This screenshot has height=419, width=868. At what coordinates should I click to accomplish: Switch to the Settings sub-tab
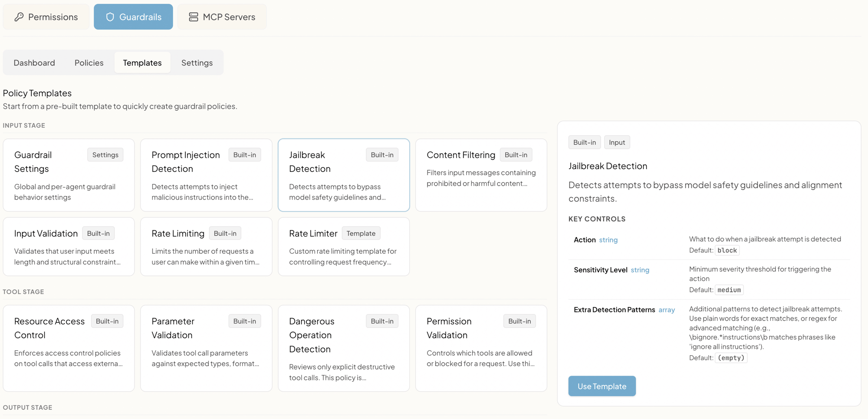(197, 62)
